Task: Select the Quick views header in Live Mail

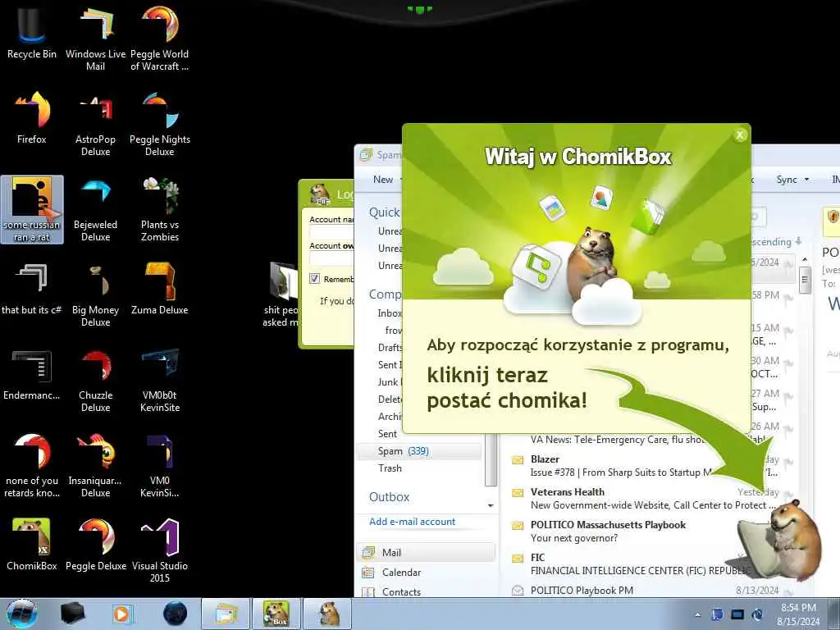Action: tap(385, 212)
